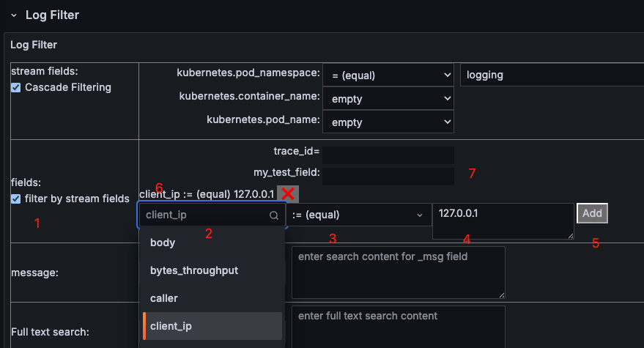This screenshot has width=644, height=348.
Task: Click the _msg field search textarea
Action: (x=399, y=272)
